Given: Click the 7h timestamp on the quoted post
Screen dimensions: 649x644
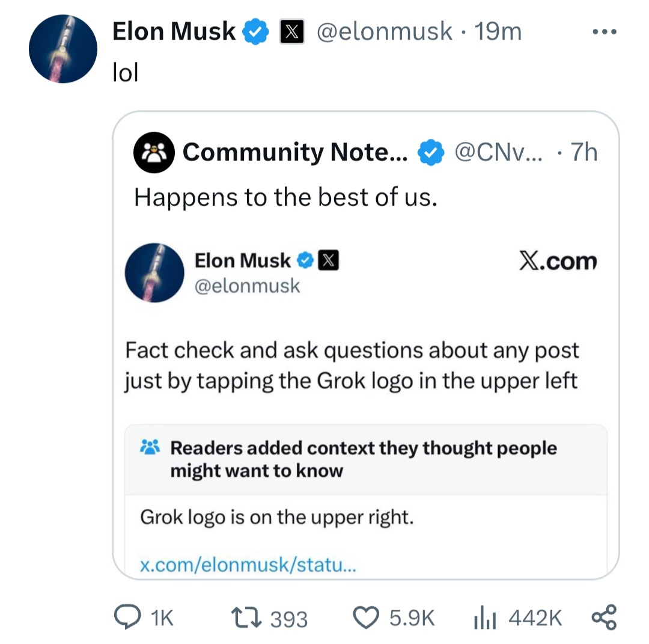Looking at the screenshot, I should 583,152.
